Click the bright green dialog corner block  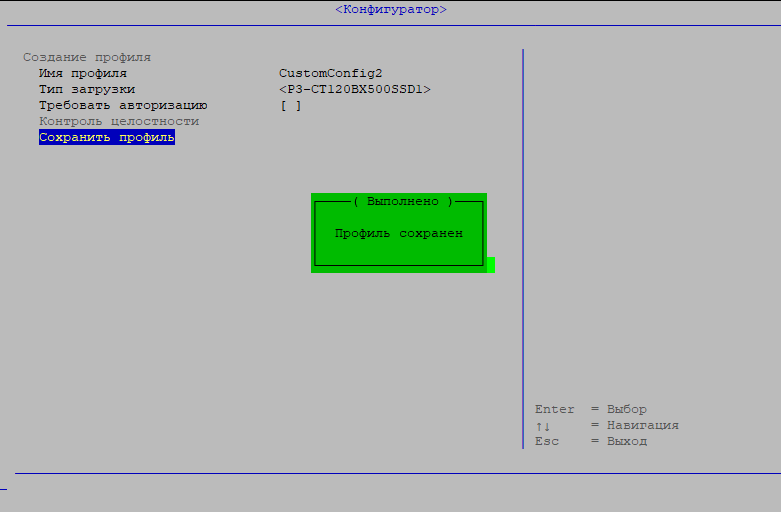(491, 265)
